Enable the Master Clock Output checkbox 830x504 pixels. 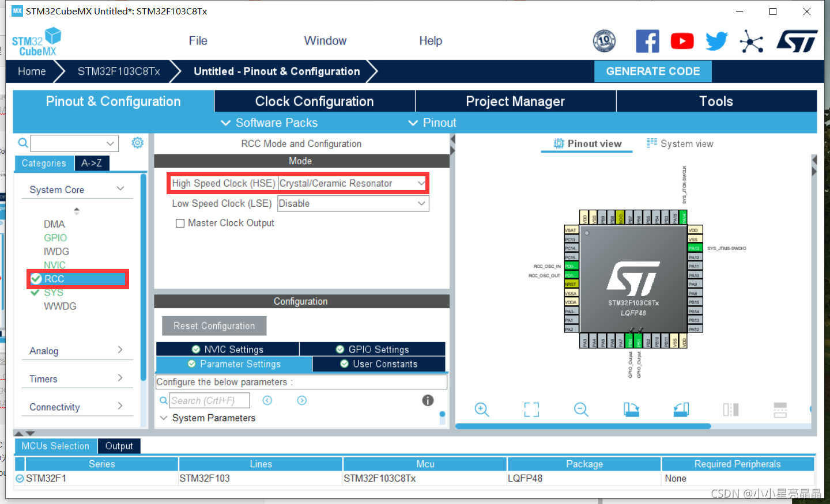(180, 223)
